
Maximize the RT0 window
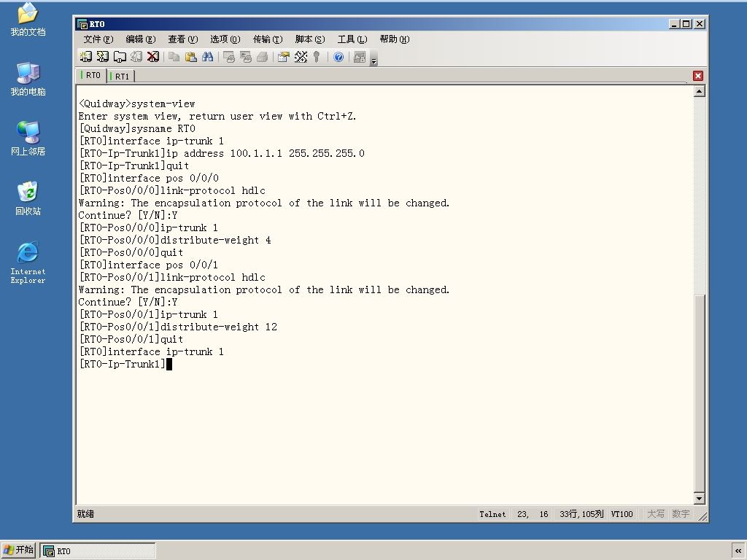pos(686,24)
